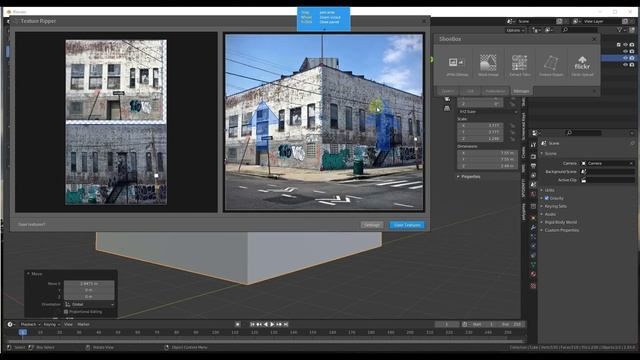This screenshot has width=640, height=360.
Task: Toggle render camera icon on highlighted outliner row
Action: click(632, 58)
